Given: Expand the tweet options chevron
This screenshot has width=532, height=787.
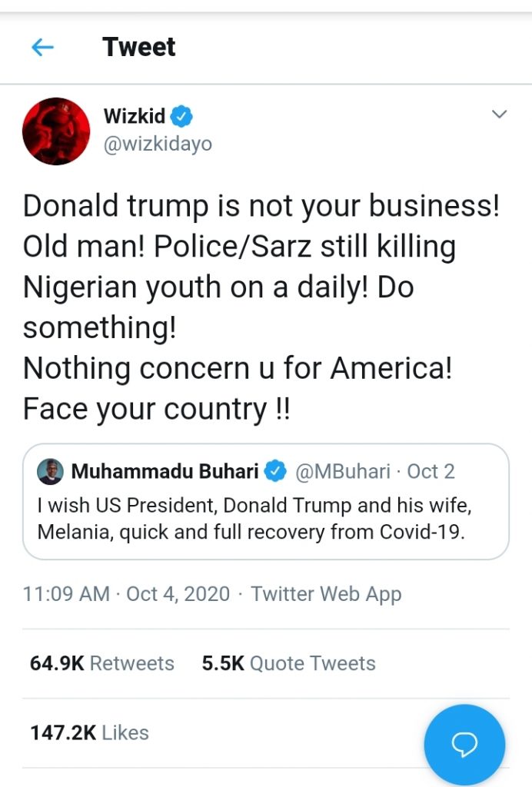Looking at the screenshot, I should (x=500, y=115).
